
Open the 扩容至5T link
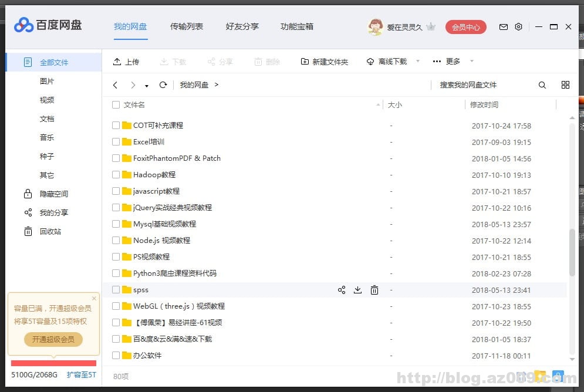coord(81,374)
